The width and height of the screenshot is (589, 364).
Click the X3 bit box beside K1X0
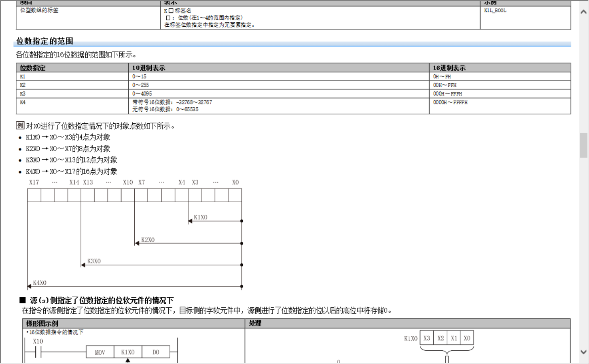(x=427, y=338)
